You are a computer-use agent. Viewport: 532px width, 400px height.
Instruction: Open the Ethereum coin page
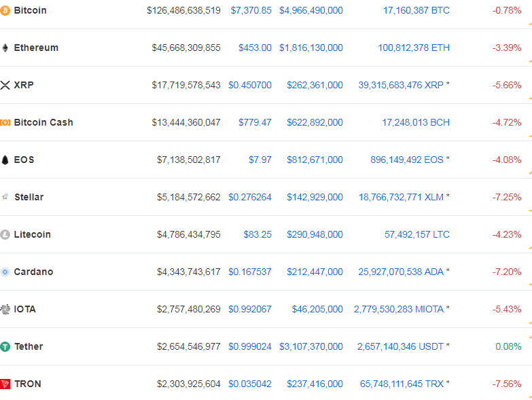[36, 48]
